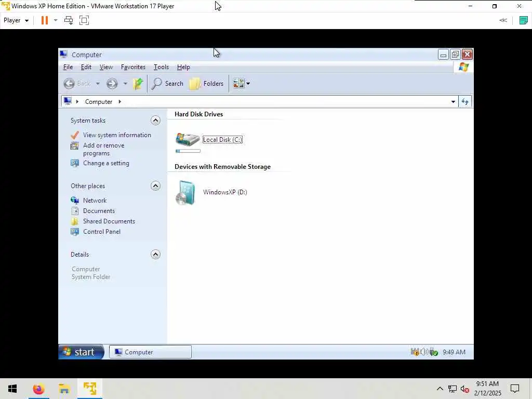Click the Back navigation button

(x=77, y=84)
